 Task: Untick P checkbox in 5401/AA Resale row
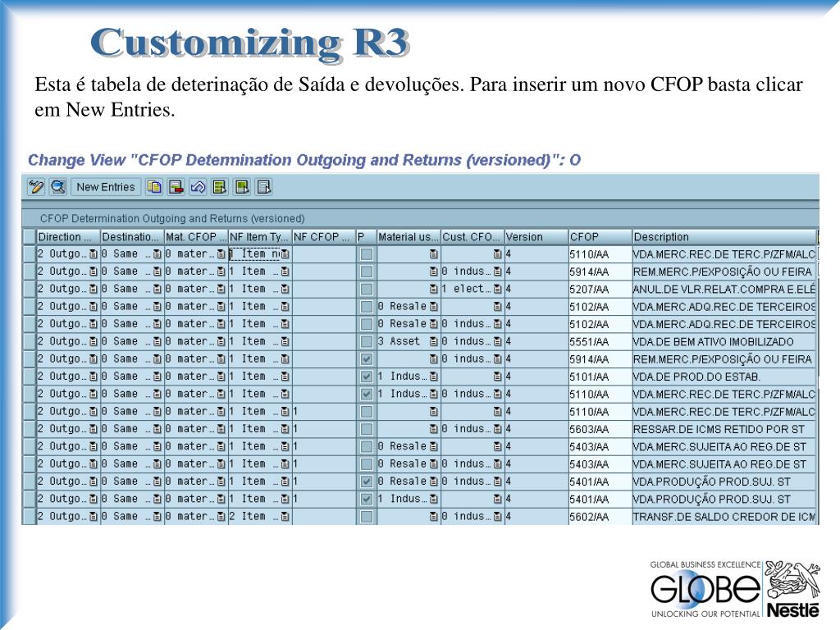coord(367,482)
